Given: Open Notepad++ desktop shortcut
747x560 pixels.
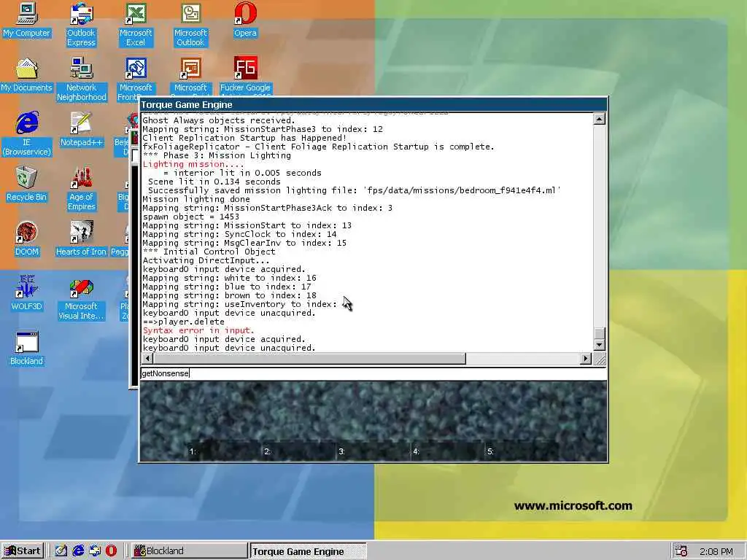Looking at the screenshot, I should tap(81, 130).
